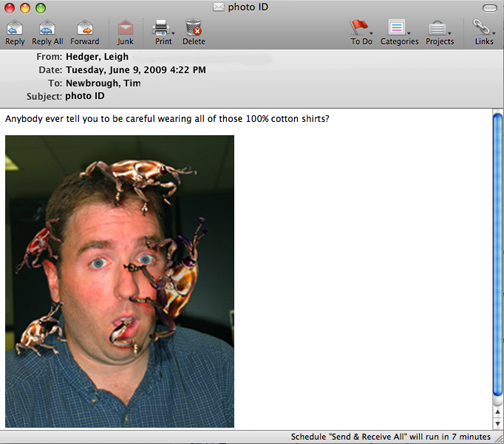The height and width of the screenshot is (444, 504).
Task: Expand the To Do dropdown arrow
Action: (371, 33)
